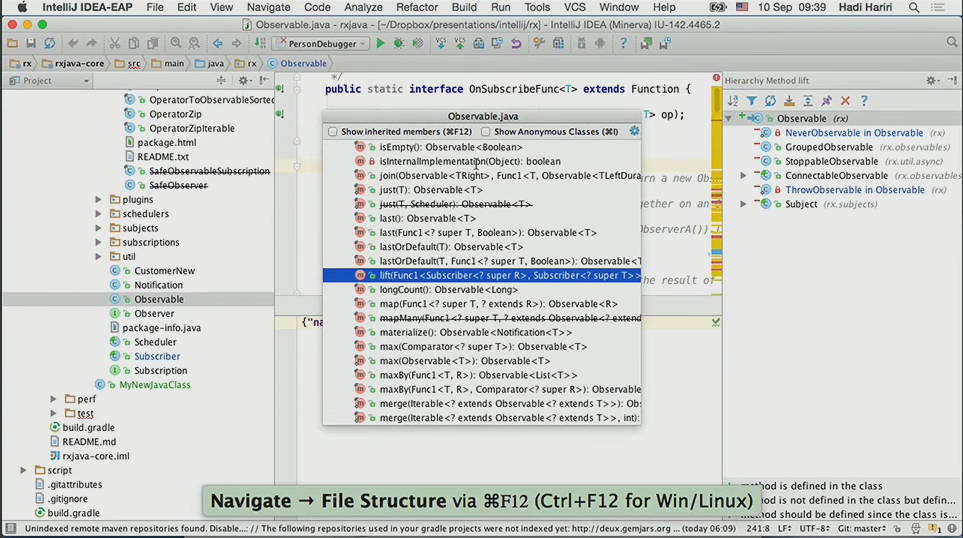Click rxjava-core in the breadcrumb bar
963x538 pixels.
coord(74,63)
